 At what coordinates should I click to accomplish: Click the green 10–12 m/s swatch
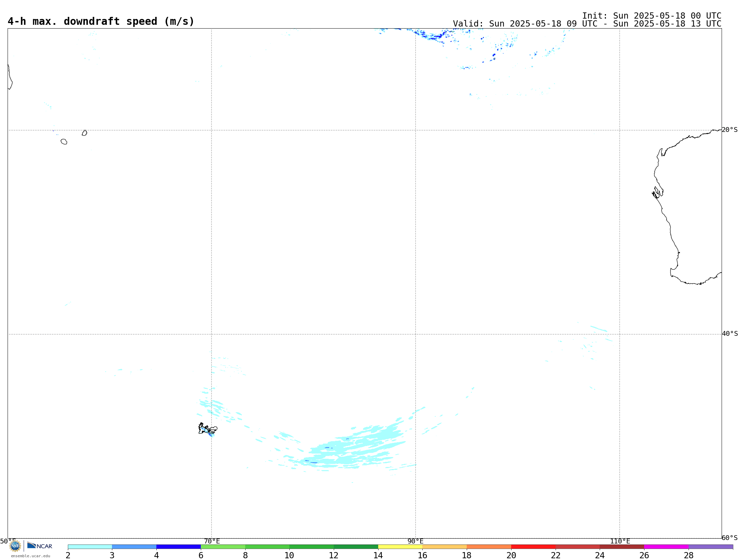point(312,547)
